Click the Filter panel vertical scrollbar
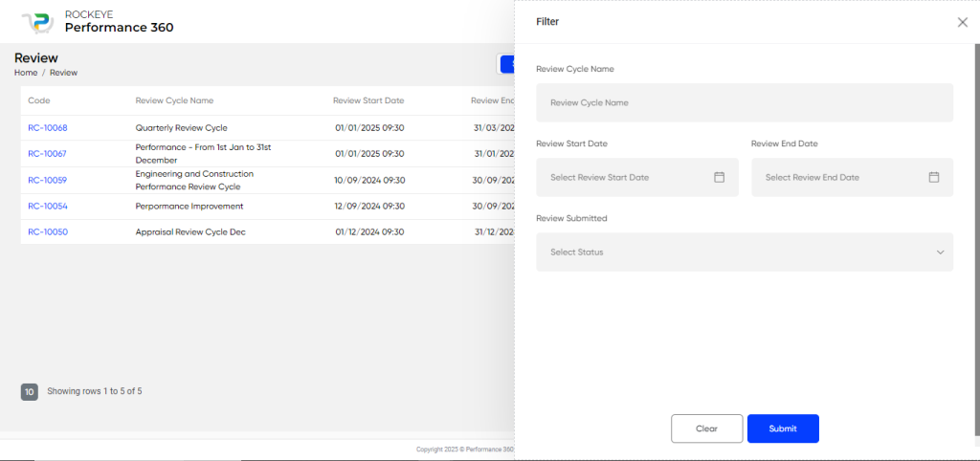The height and width of the screenshot is (461, 980). 977,240
